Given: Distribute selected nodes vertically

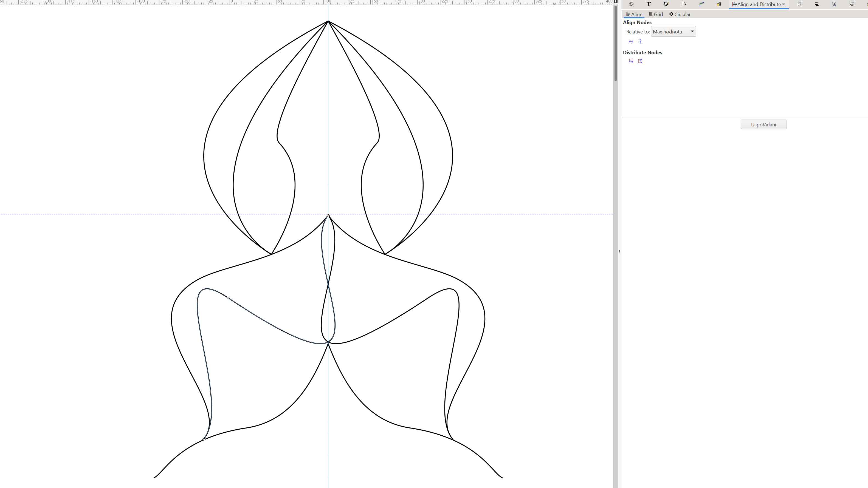Looking at the screenshot, I should 640,61.
